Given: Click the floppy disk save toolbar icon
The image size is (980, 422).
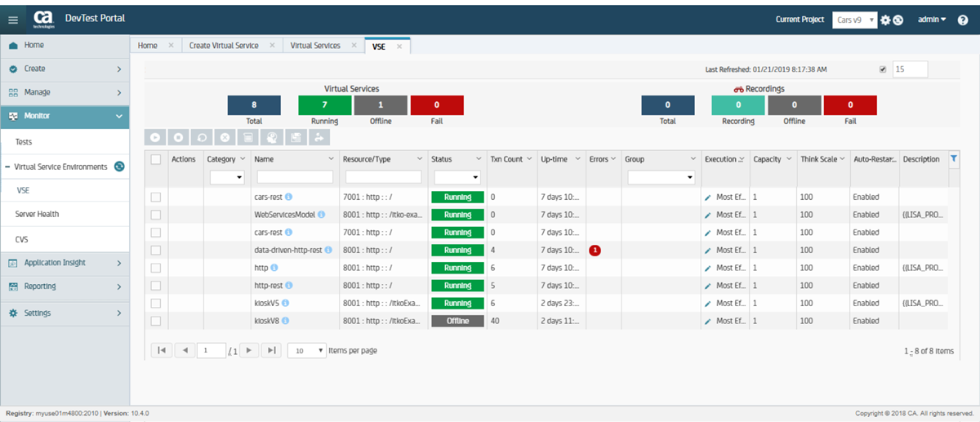Looking at the screenshot, I should click(296, 136).
